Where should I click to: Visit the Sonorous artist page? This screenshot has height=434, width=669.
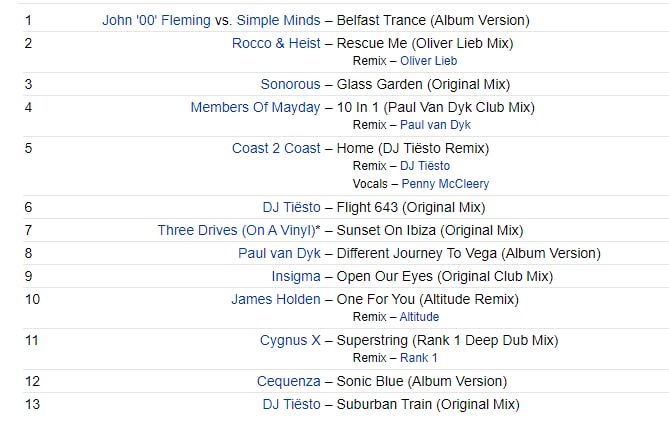(291, 84)
